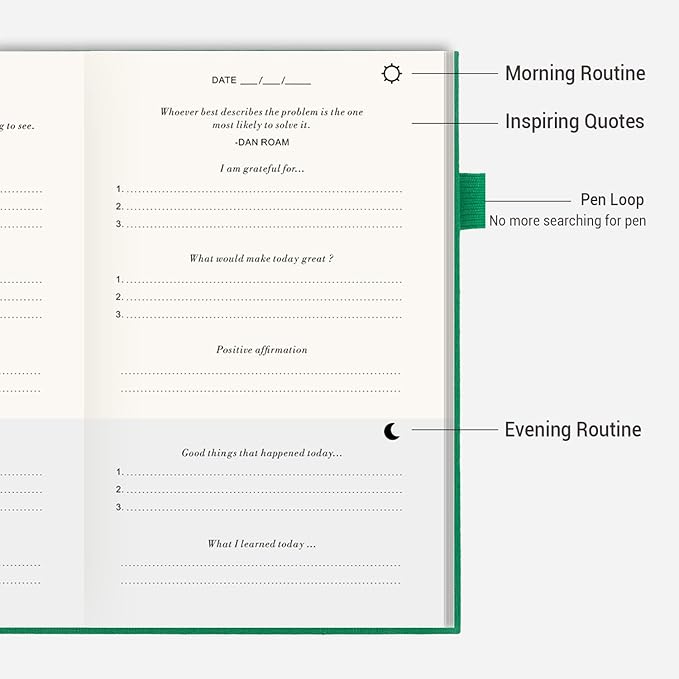Click the "Positive affirmation" heading
The height and width of the screenshot is (679, 679).
click(x=262, y=350)
